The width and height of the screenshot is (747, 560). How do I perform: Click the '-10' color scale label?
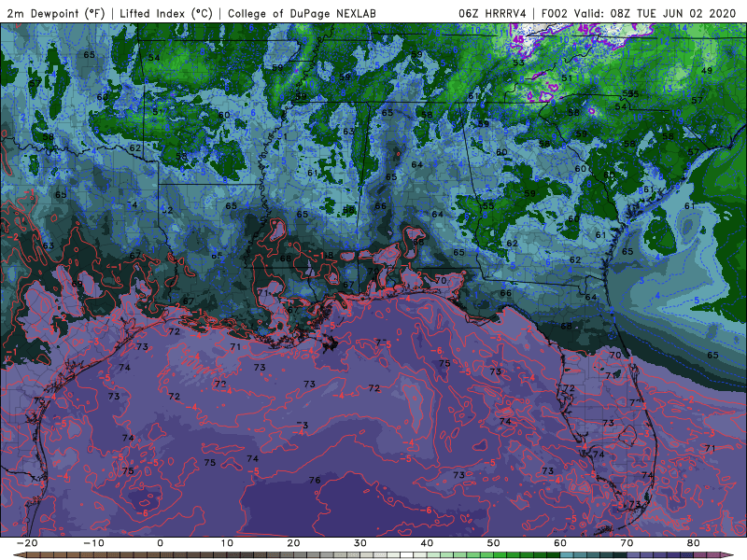94,543
